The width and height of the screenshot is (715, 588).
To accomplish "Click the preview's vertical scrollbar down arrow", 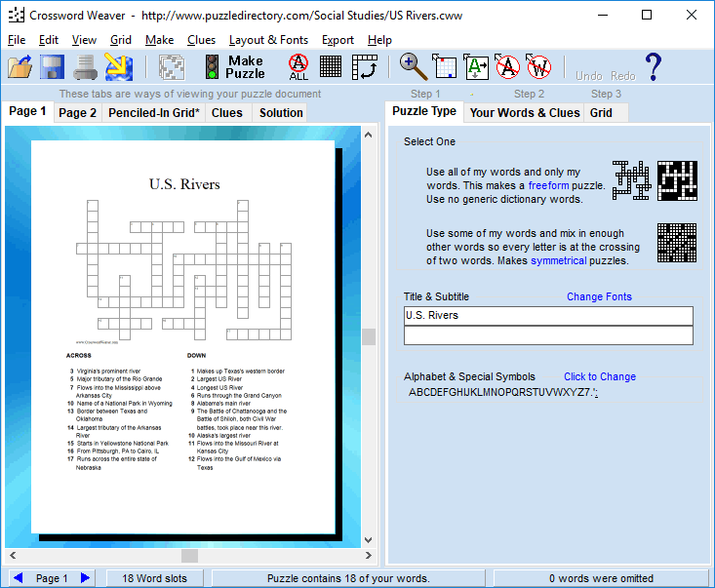I will coord(369,539).
